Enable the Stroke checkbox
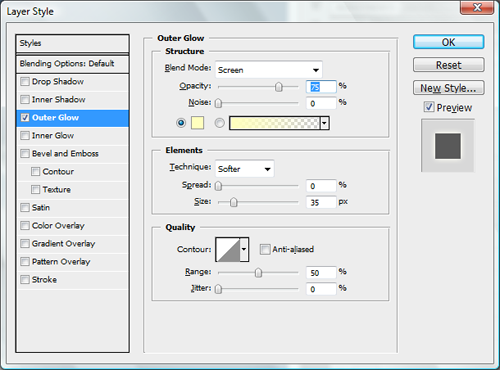The height and width of the screenshot is (370, 500). (x=25, y=280)
